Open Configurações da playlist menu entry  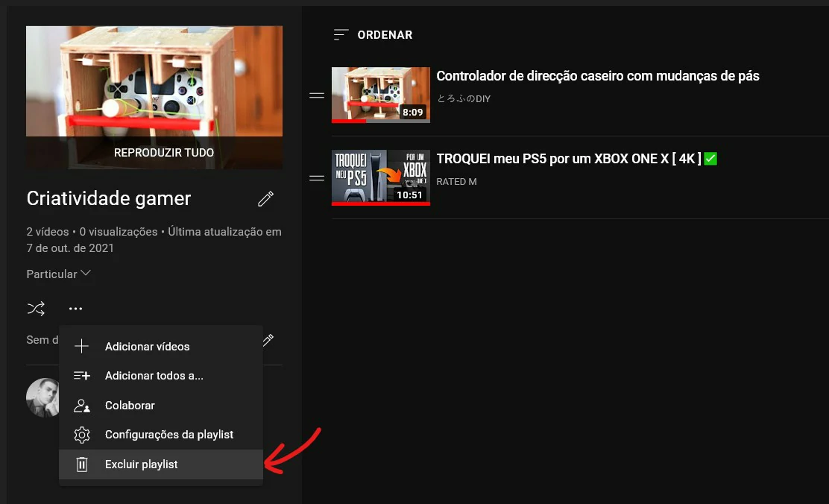coord(161,435)
